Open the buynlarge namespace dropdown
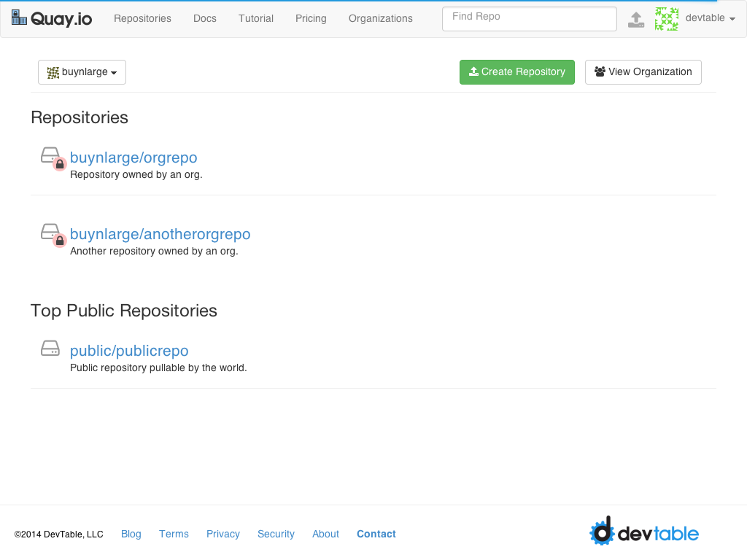Image resolution: width=747 pixels, height=560 pixels. pos(82,72)
